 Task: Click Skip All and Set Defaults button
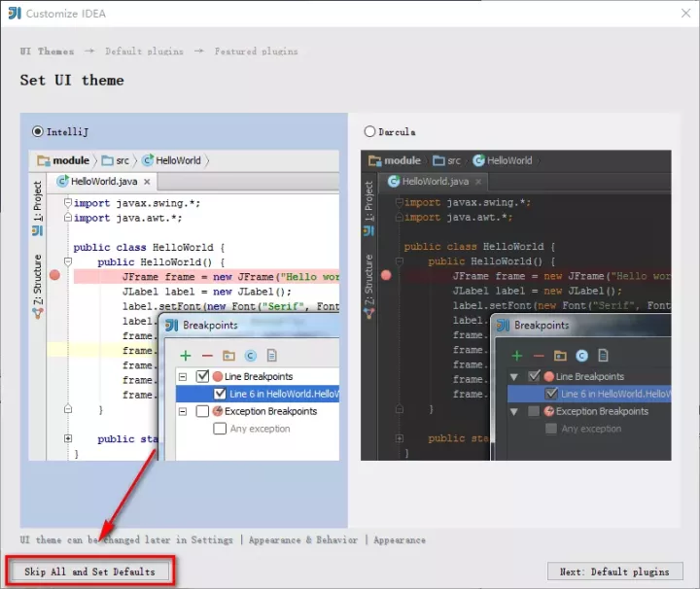coord(89,572)
